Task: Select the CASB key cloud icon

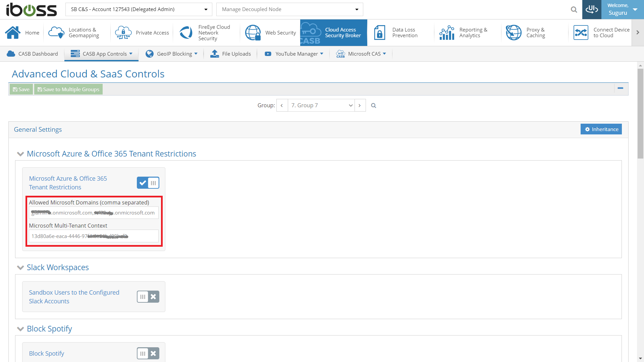Action: pos(311,33)
